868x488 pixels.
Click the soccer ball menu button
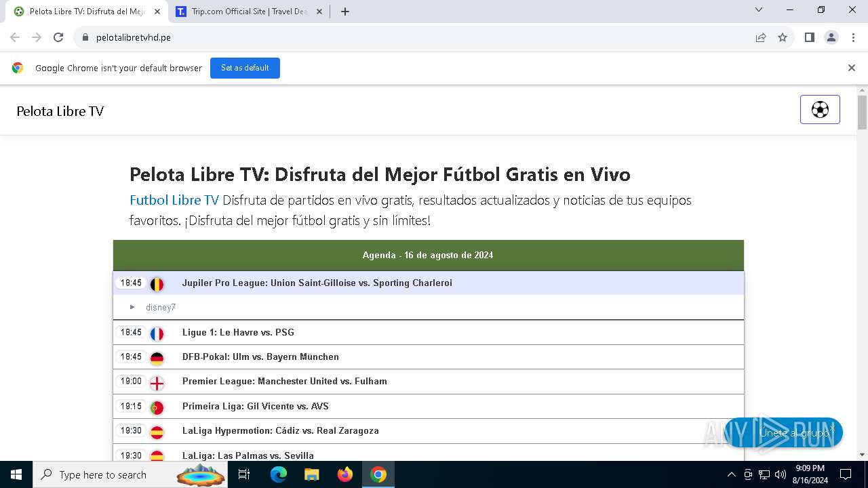click(x=820, y=110)
